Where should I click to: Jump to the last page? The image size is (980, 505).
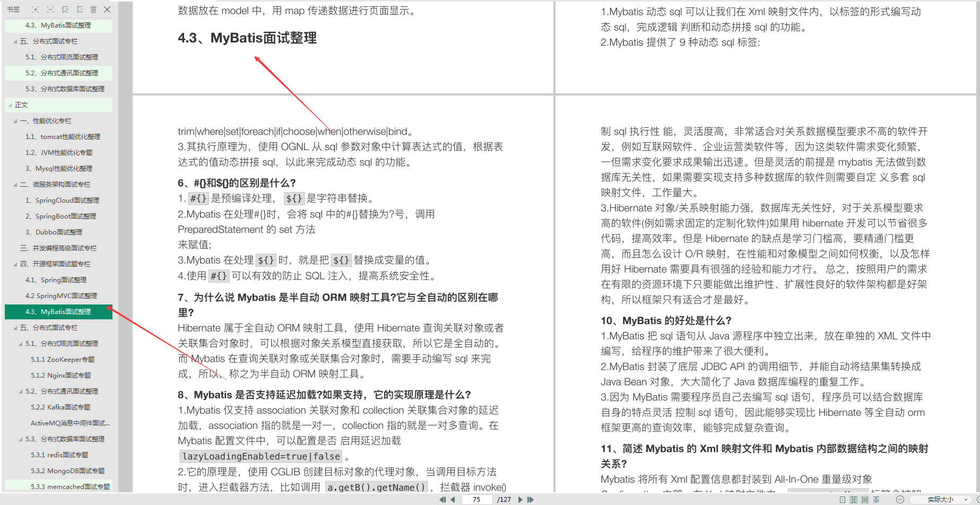(530, 499)
